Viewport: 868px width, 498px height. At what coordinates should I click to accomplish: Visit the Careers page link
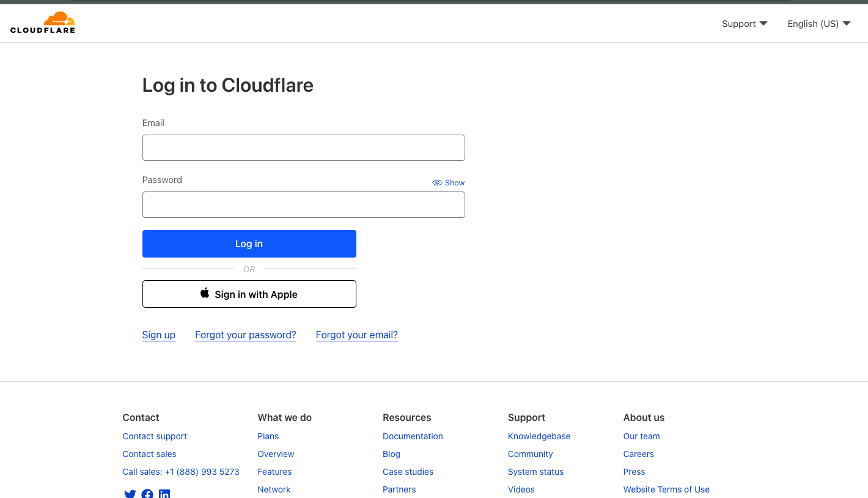coord(638,454)
